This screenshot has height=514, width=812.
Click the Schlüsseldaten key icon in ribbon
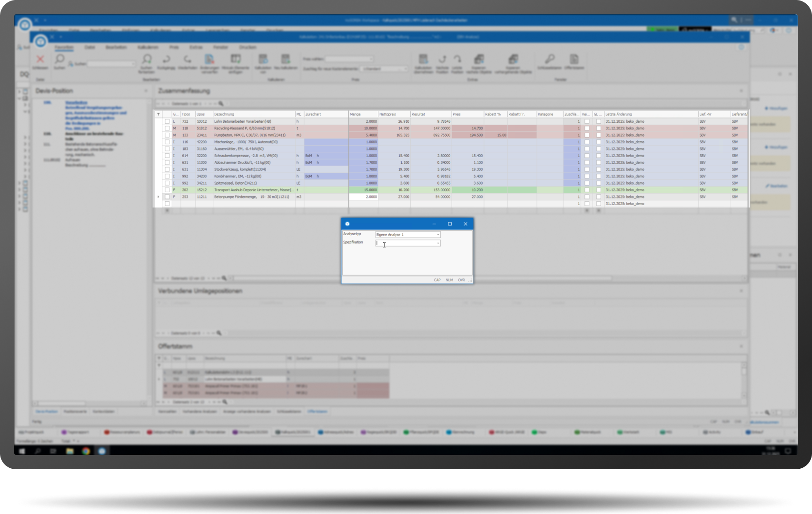point(550,59)
